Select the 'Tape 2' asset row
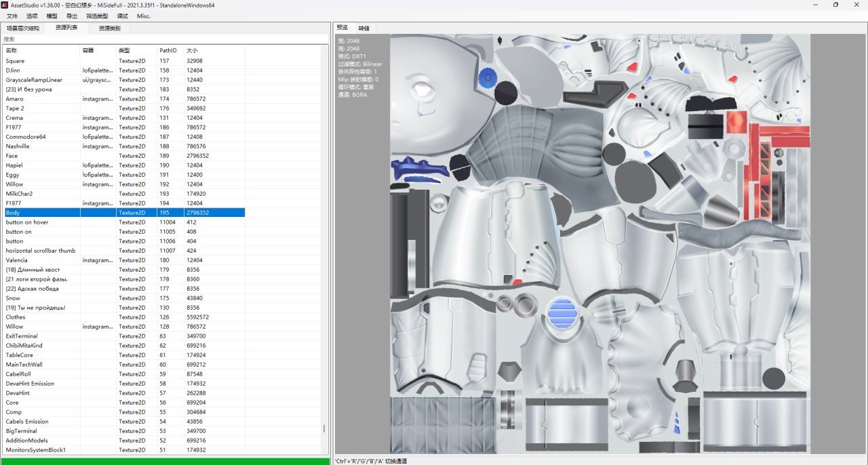Image resolution: width=868 pixels, height=465 pixels. coord(124,108)
